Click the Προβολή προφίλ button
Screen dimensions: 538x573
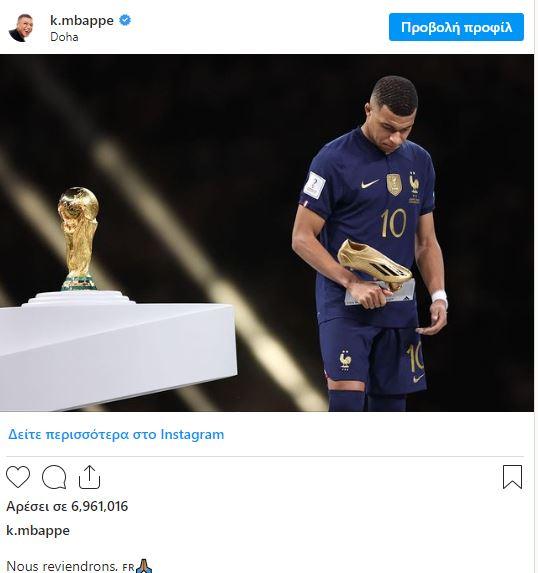tap(456, 27)
